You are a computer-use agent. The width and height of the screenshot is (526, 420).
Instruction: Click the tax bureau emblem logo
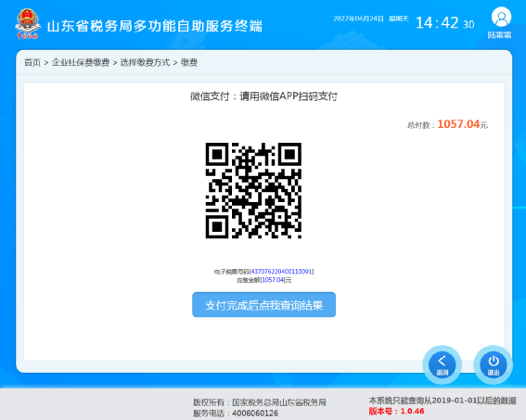28,24
